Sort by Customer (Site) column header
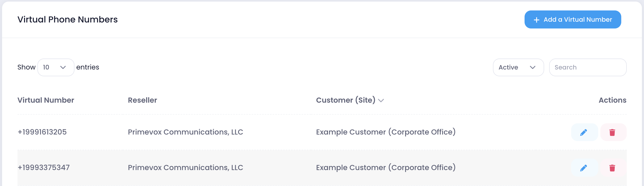The height and width of the screenshot is (186, 644). tap(346, 100)
